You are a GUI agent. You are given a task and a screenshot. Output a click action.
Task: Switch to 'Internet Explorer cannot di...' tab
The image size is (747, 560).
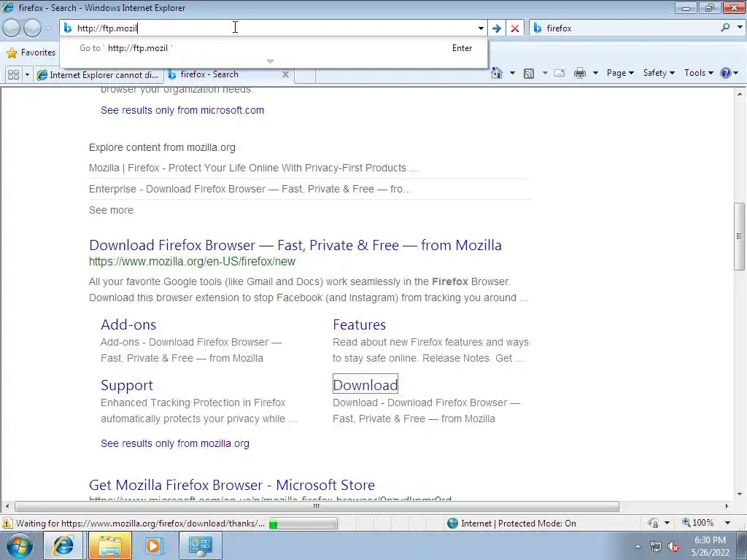[x=98, y=75]
